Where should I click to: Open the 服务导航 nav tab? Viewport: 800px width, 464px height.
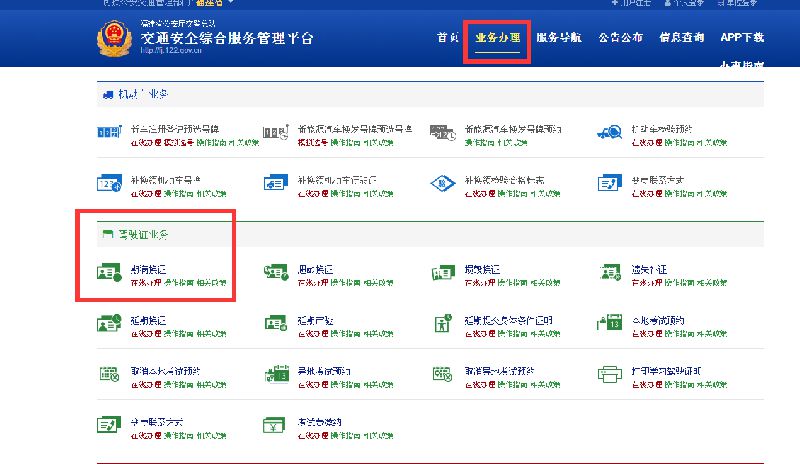(x=559, y=37)
